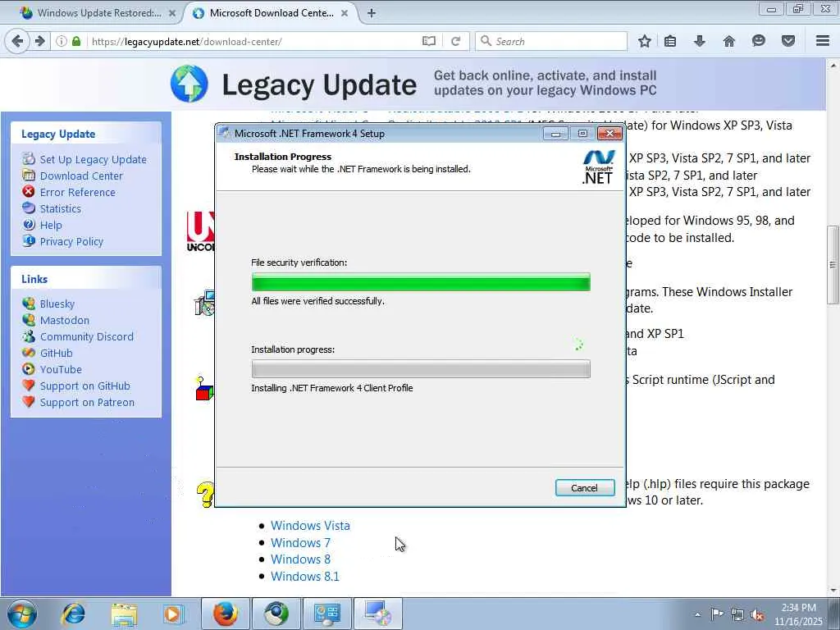840x630 pixels.
Task: Click the .NET setup installer taskbar icon
Action: coord(377,614)
